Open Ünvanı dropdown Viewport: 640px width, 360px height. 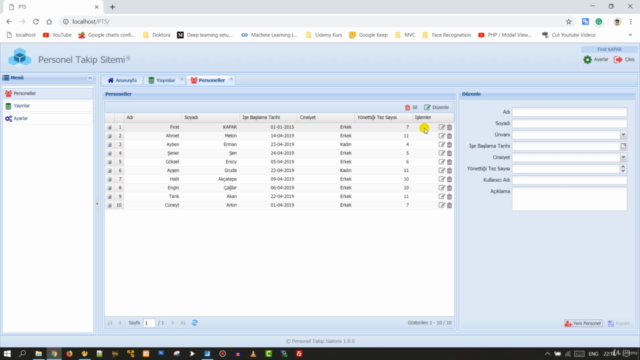point(623,135)
